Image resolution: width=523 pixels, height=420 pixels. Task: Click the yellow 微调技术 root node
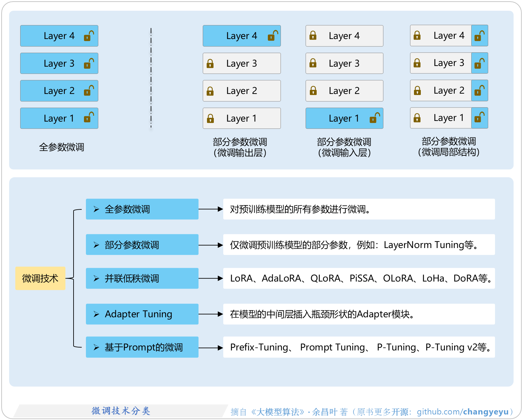coord(40,278)
